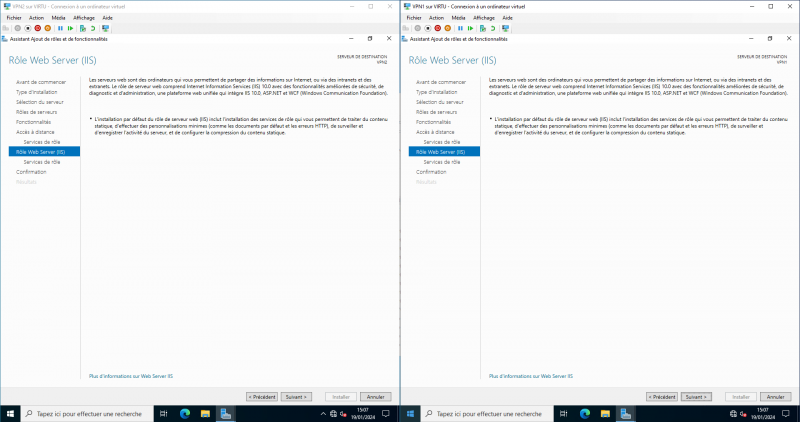Viewport: 800px width, 422px height.
Task: Open File Explorer in VPN1 taskbar
Action: pyautogui.click(x=605, y=414)
